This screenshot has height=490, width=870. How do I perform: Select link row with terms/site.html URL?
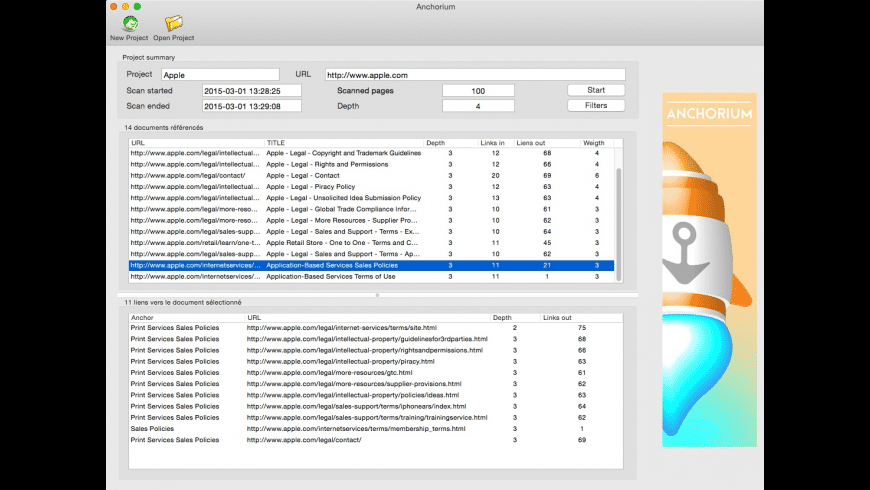(x=376, y=328)
